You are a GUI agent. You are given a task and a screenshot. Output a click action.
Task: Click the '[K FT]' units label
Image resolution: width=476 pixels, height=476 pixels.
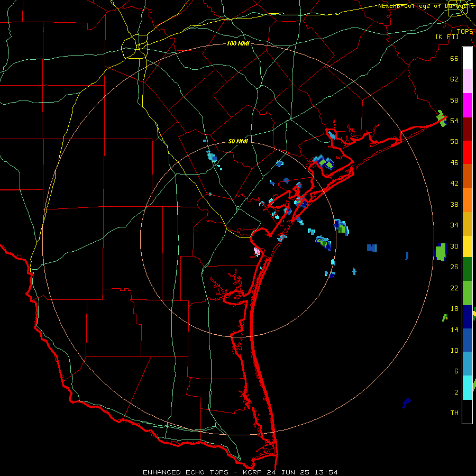[x=447, y=36]
